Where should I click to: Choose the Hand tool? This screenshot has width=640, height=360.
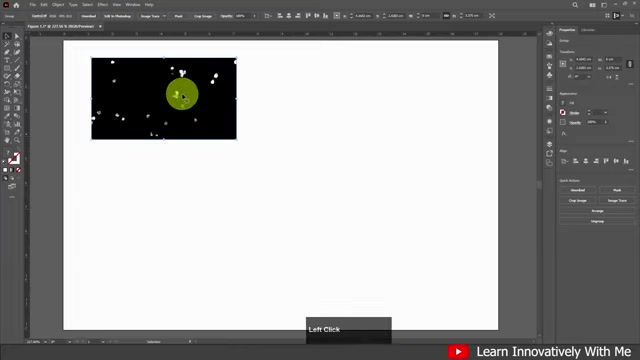tap(7, 140)
